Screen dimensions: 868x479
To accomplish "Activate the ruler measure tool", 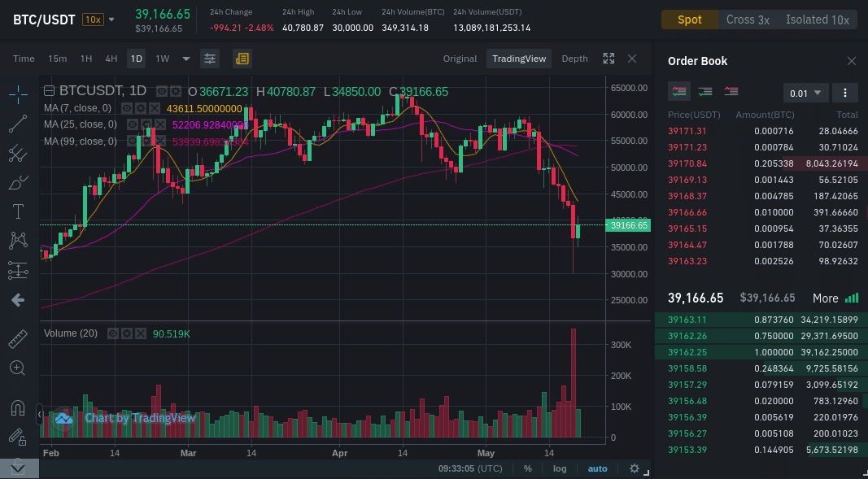I will coord(18,338).
